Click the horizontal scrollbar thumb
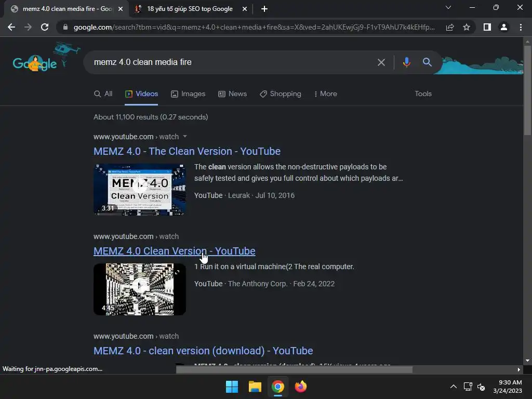 coord(294,369)
